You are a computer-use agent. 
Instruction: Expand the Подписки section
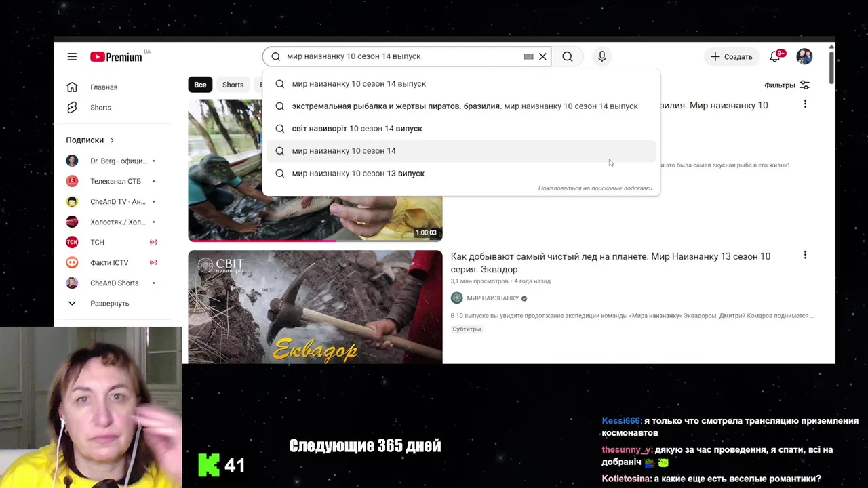point(90,140)
